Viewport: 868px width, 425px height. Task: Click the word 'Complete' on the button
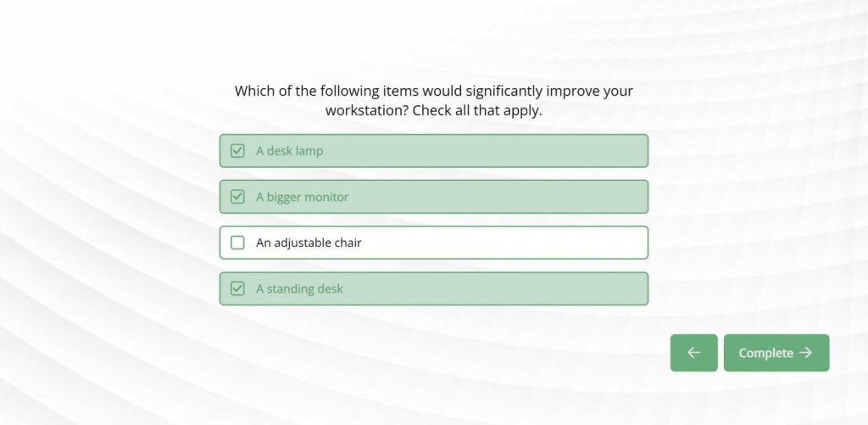[x=765, y=353]
